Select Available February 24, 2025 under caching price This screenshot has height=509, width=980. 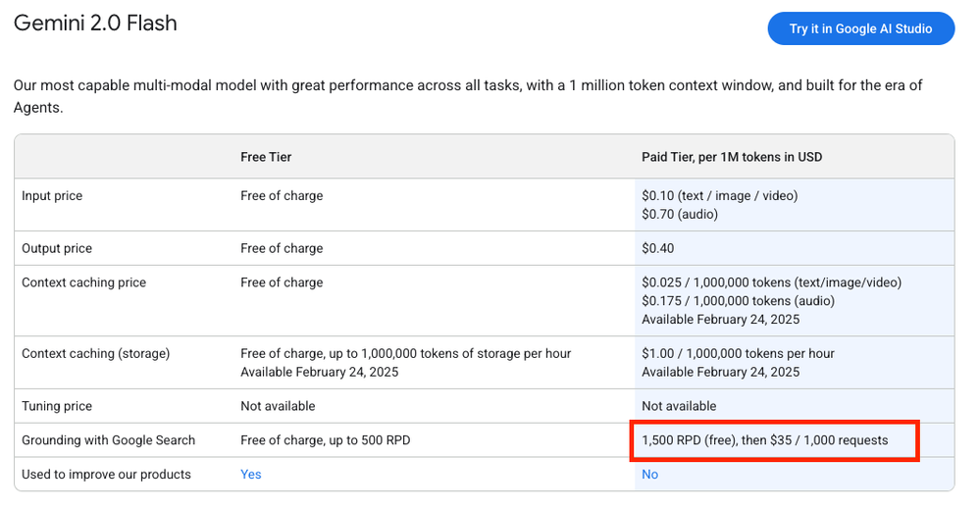pyautogui.click(x=720, y=319)
